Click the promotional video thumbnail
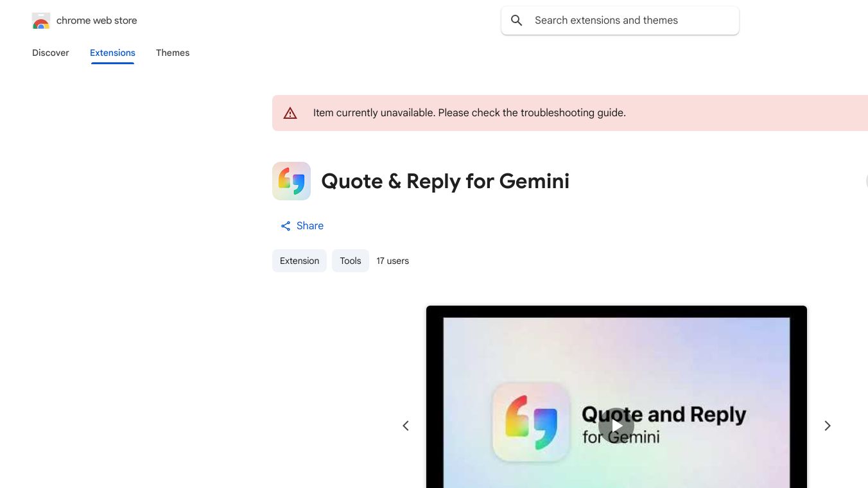Viewport: 868px width, 488px height. (x=616, y=396)
